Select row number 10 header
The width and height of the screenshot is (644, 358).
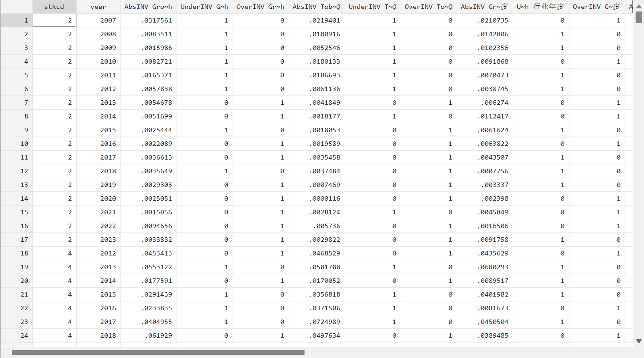(x=16, y=144)
